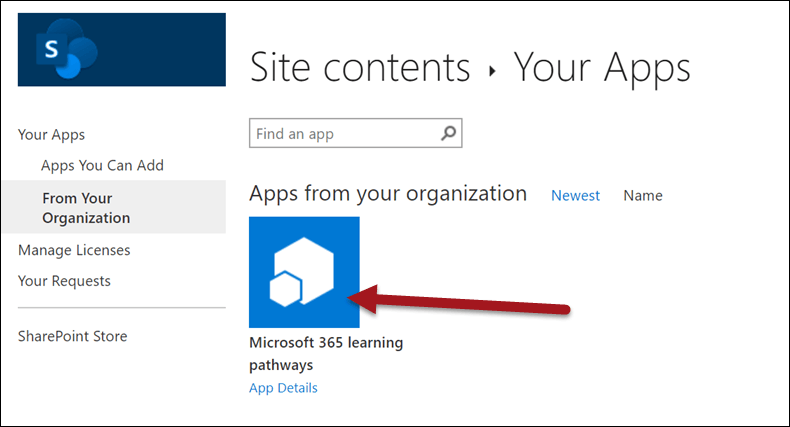The height and width of the screenshot is (427, 790).
Task: Click Apps from your organization heading
Action: point(388,194)
